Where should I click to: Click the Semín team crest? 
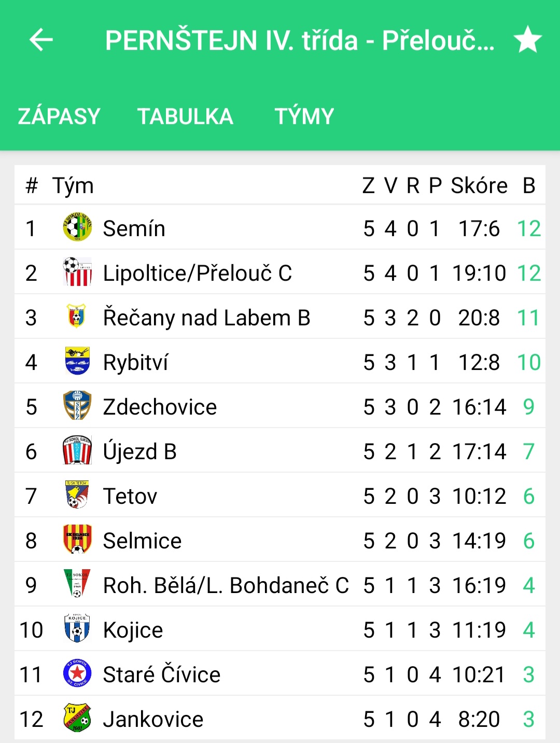point(77,227)
